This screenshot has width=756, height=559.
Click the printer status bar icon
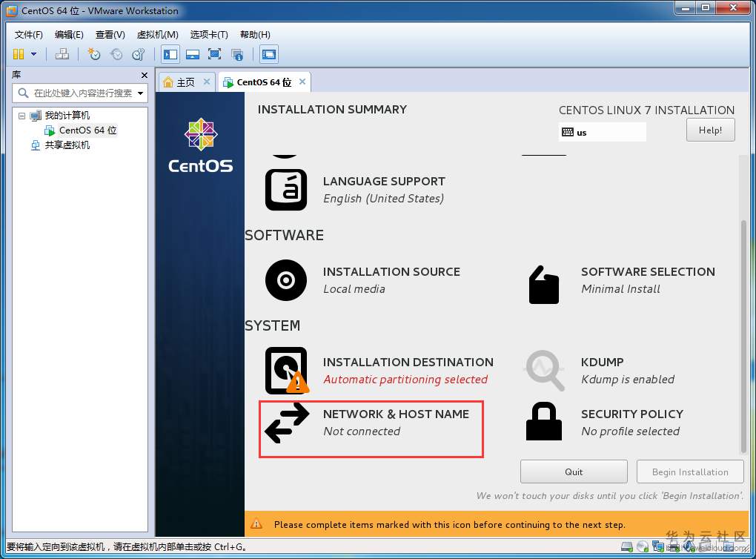coord(673,547)
